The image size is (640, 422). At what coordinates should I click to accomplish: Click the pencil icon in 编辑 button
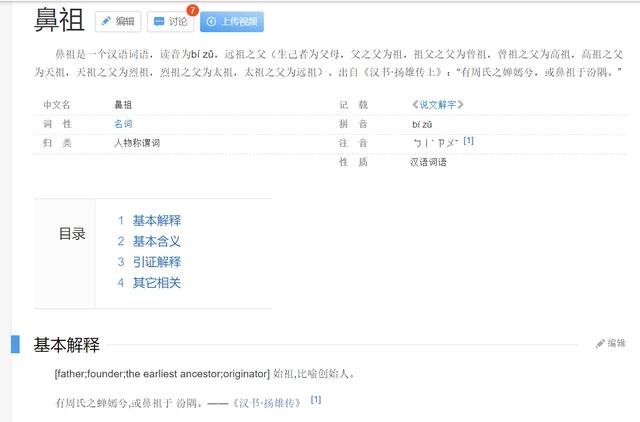coord(106,21)
